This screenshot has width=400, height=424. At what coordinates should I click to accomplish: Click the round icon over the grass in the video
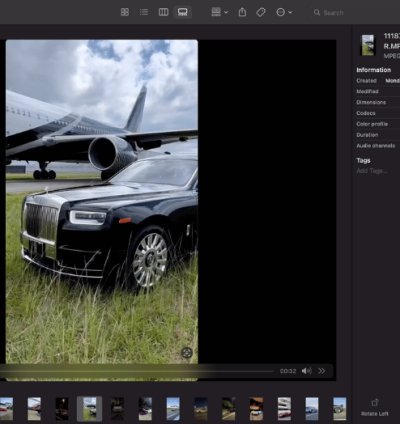[187, 353]
